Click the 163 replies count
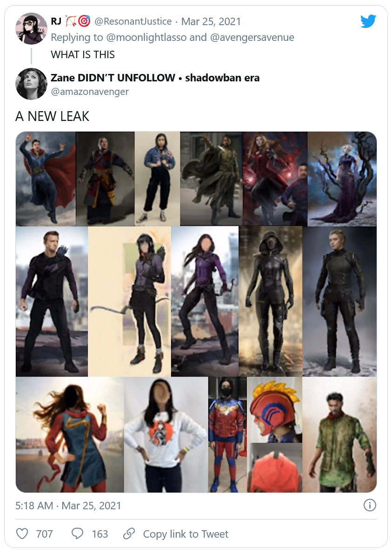The height and width of the screenshot is (553, 392). pos(100,534)
